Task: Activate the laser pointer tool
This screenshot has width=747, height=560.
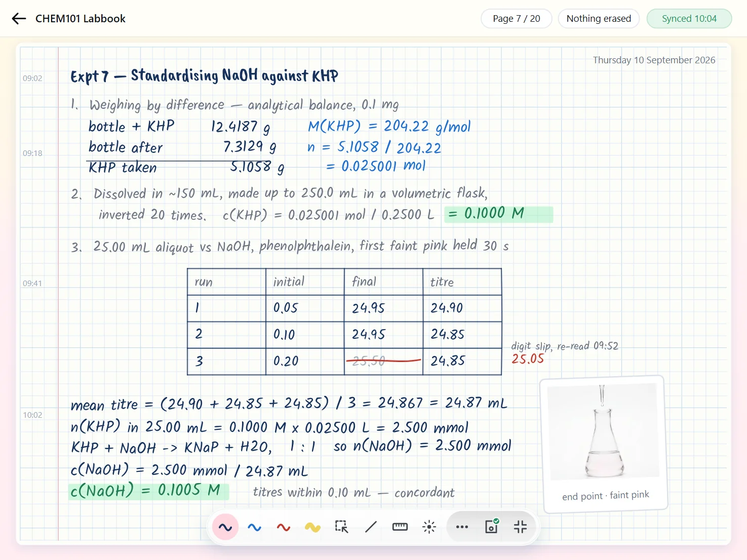Action: [429, 527]
